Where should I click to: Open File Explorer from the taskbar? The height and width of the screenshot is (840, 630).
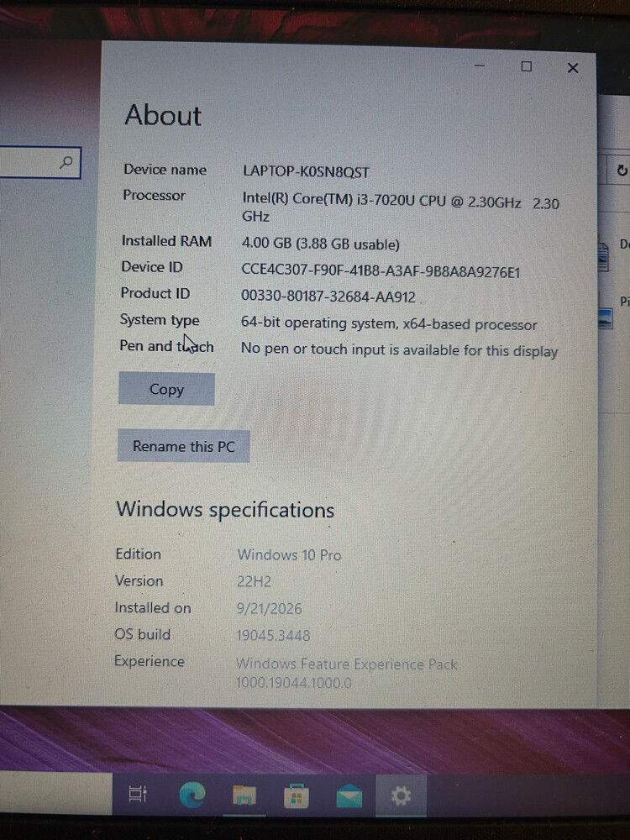coord(244,795)
